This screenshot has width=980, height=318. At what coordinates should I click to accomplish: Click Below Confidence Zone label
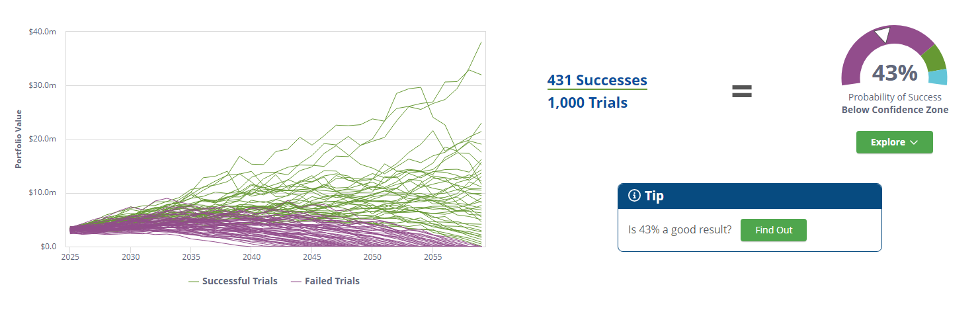coord(895,110)
